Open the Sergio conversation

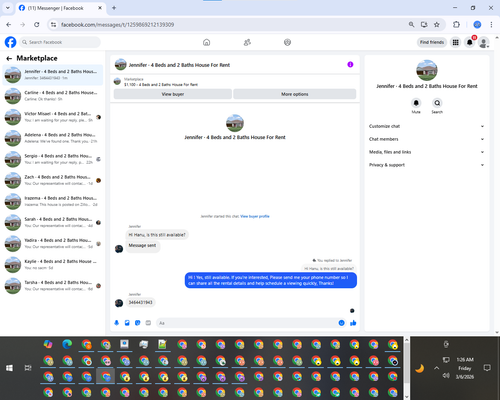[x=53, y=159]
